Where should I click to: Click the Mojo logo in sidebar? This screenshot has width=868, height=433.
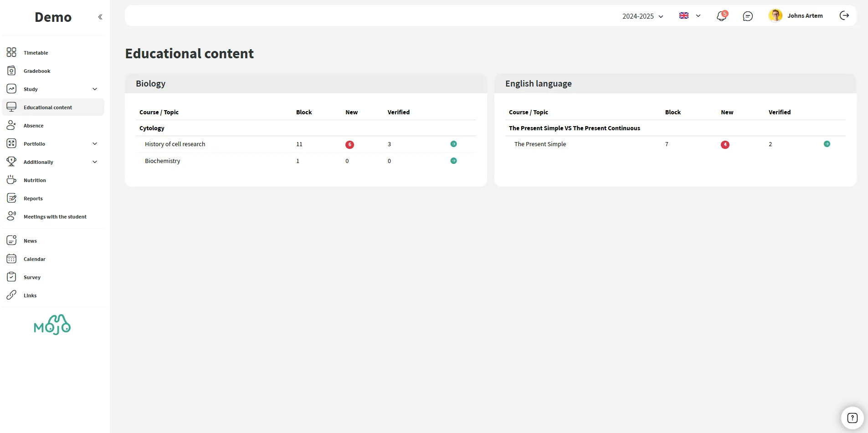[52, 325]
